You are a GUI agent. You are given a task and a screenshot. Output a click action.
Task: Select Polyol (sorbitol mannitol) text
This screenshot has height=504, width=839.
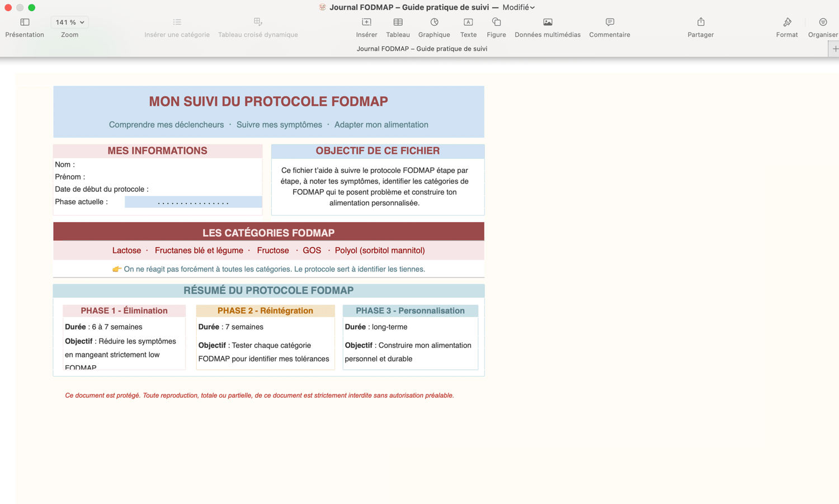click(x=380, y=251)
